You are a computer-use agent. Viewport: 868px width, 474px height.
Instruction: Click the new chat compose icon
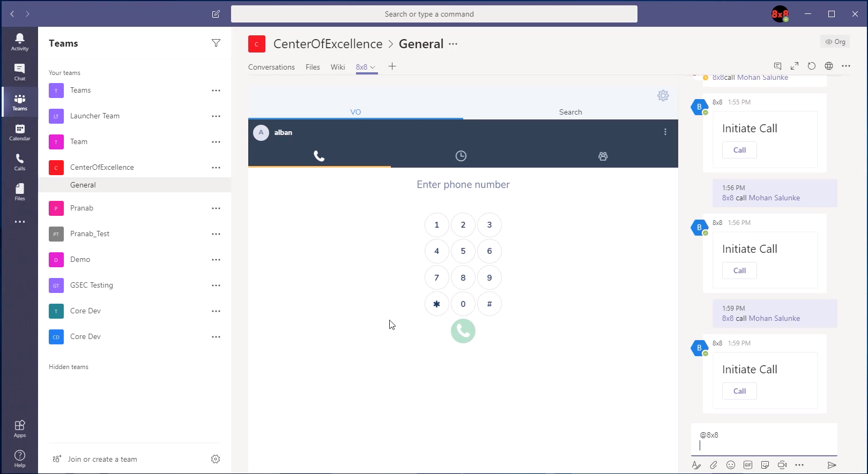click(x=216, y=14)
